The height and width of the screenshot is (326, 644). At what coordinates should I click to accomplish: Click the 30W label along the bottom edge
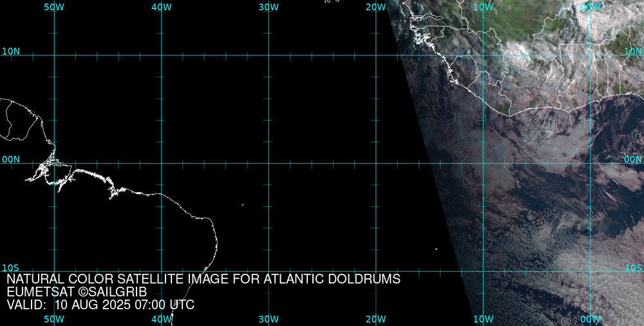pyautogui.click(x=269, y=320)
